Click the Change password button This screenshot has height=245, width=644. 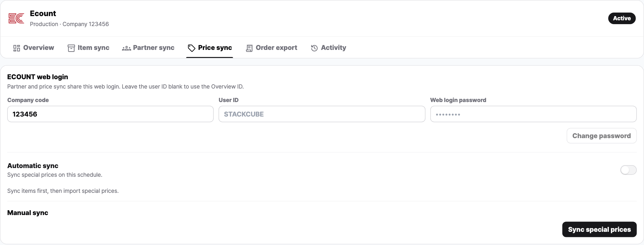click(x=601, y=136)
